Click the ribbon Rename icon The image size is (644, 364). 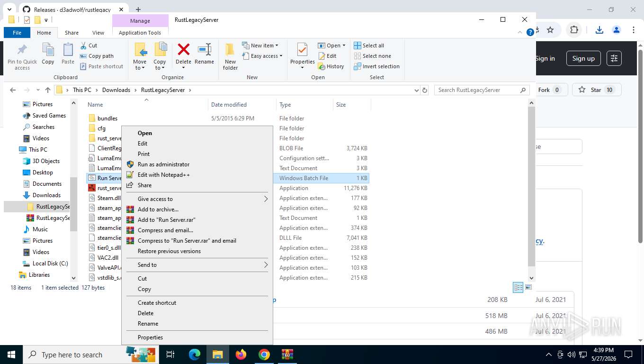pyautogui.click(x=204, y=49)
